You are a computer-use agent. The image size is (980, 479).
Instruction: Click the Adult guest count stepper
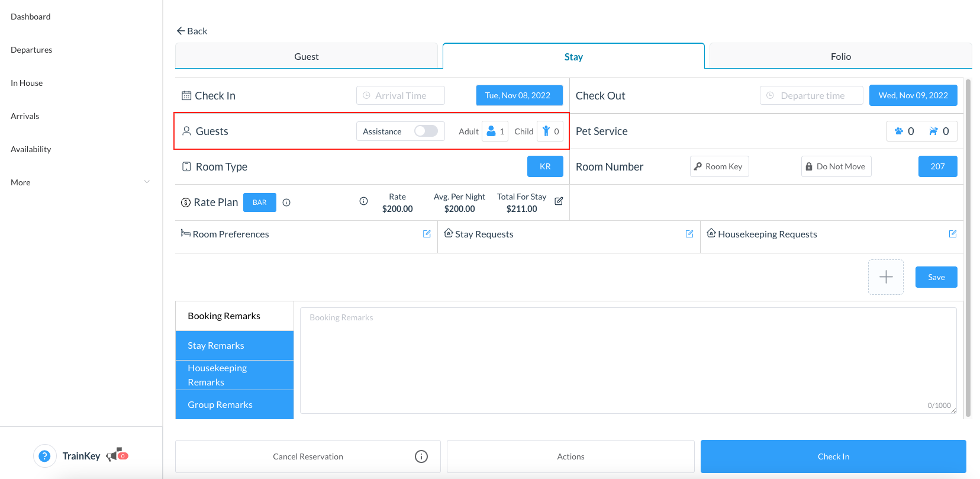coord(495,131)
